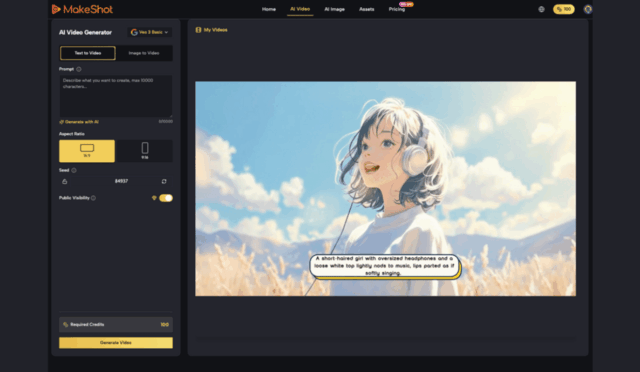The height and width of the screenshot is (372, 640).
Task: Click Generate with AI link
Action: click(79, 122)
